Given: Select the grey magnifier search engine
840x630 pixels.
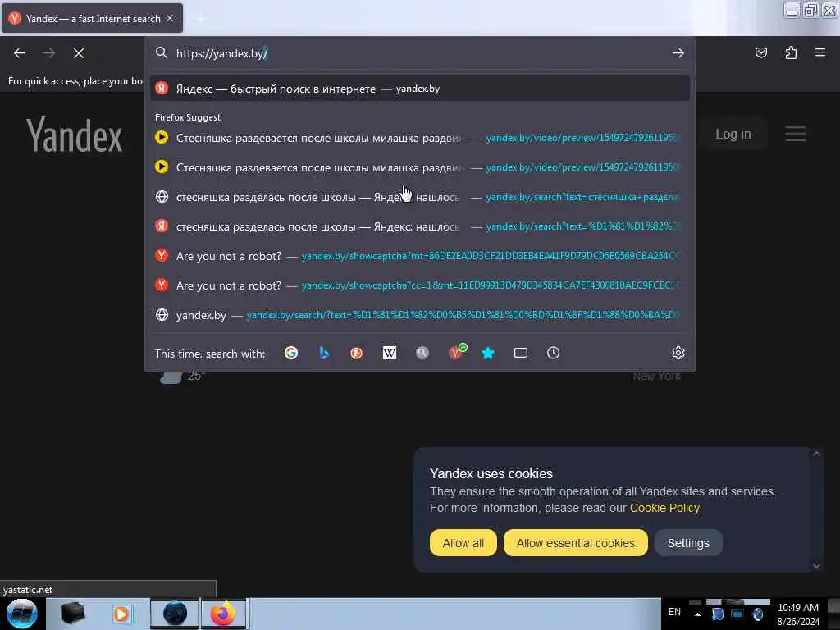Looking at the screenshot, I should pyautogui.click(x=422, y=353).
